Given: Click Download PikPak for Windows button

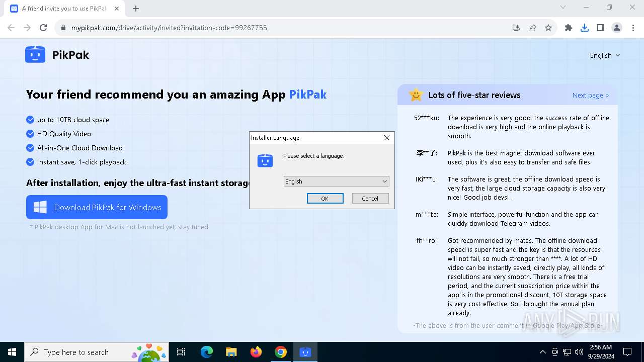Looking at the screenshot, I should 97,207.
